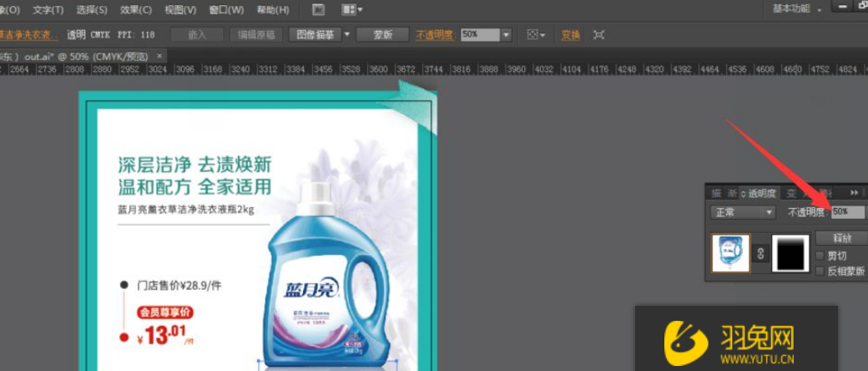Click the 编辑原稿 button
868x371 pixels.
tap(256, 35)
